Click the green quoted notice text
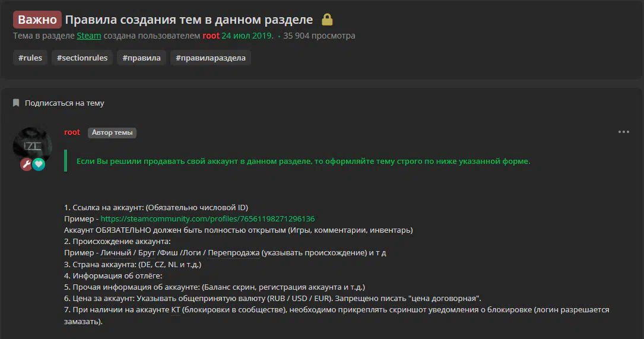This screenshot has height=339, width=644. click(x=303, y=161)
